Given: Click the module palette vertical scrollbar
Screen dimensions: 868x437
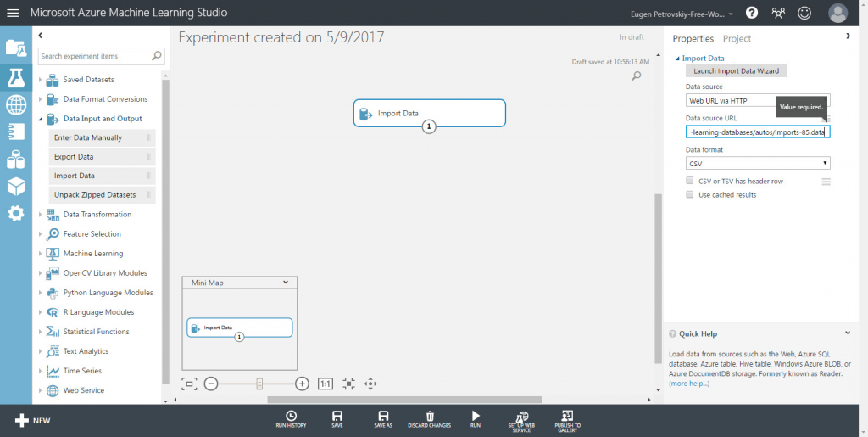Looking at the screenshot, I should coord(165,233).
